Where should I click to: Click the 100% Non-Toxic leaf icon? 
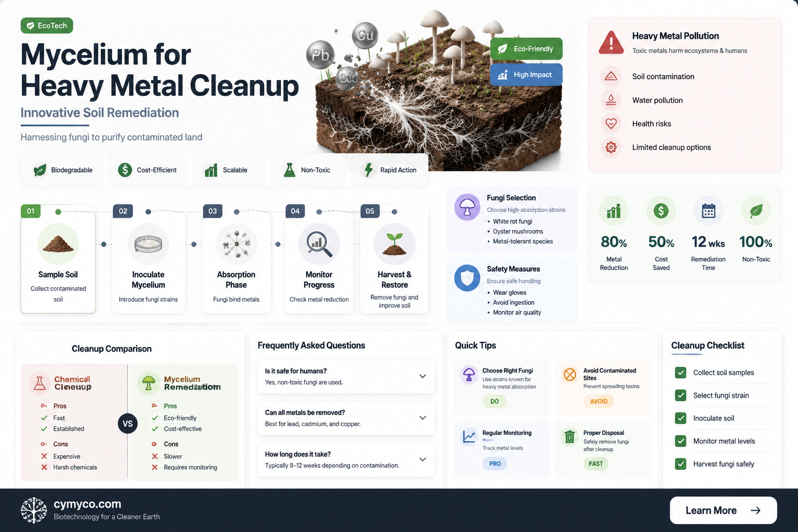click(x=756, y=211)
